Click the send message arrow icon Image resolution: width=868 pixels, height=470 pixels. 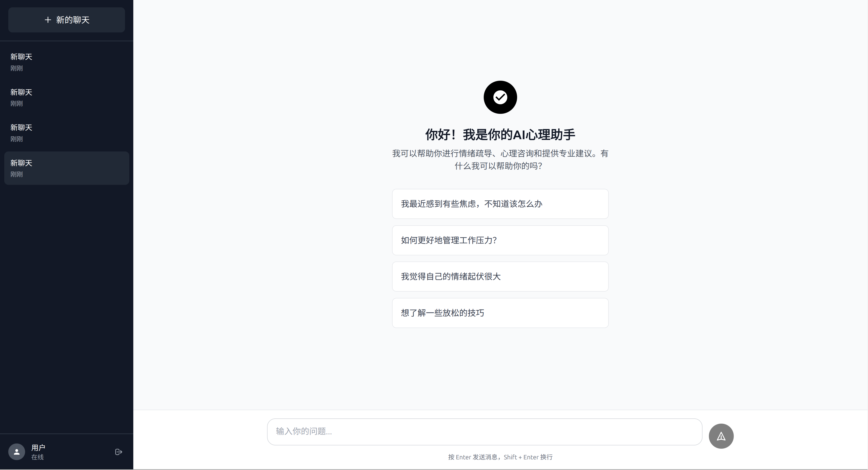pyautogui.click(x=721, y=436)
